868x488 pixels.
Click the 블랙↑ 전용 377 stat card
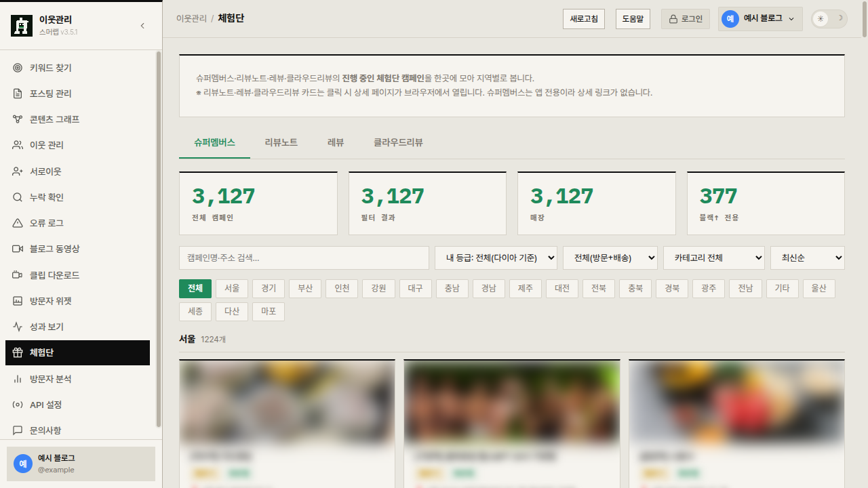click(766, 203)
